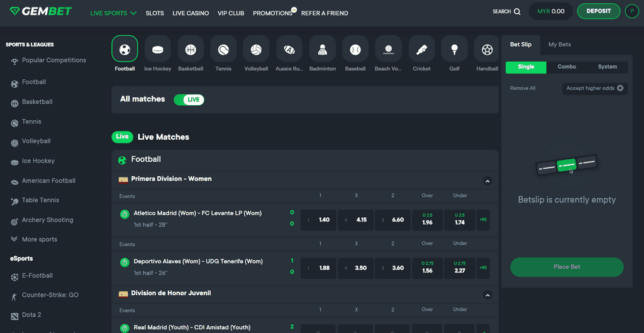Click Remove All in bet slip
Screen dimensions: 644x333
click(x=523, y=88)
